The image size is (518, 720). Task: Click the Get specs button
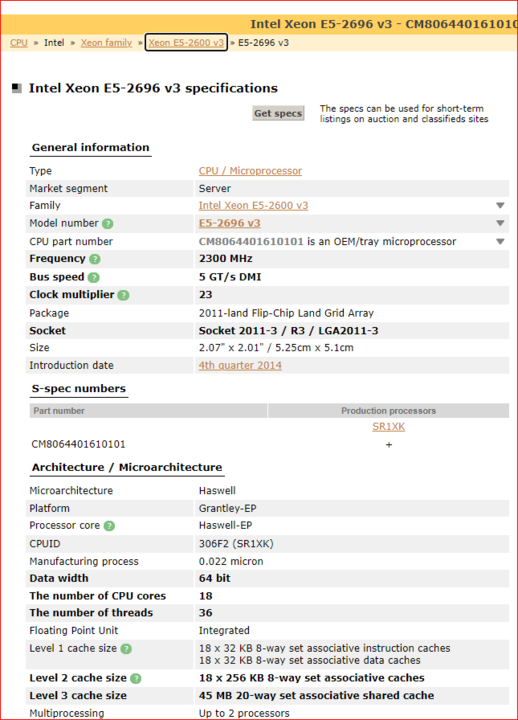pyautogui.click(x=278, y=113)
